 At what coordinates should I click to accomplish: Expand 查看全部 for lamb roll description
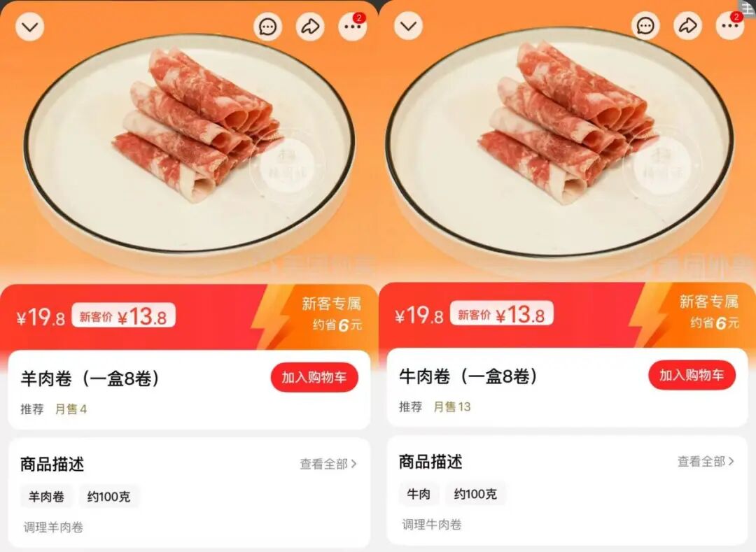(328, 464)
